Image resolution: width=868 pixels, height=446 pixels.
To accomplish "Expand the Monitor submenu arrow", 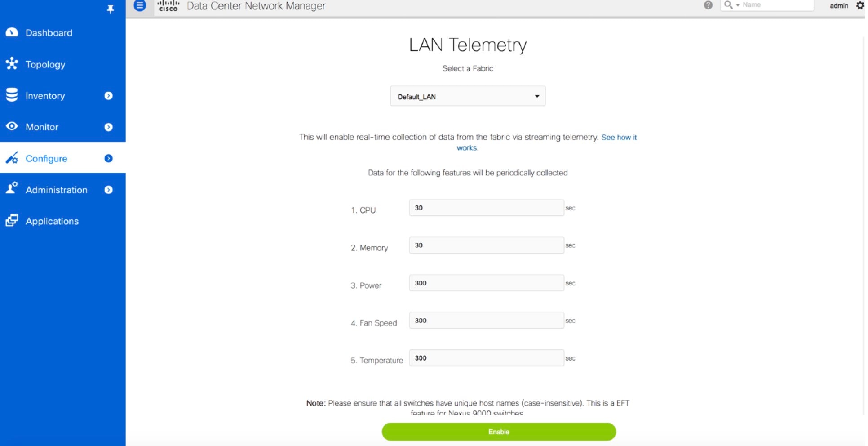I will [x=108, y=127].
